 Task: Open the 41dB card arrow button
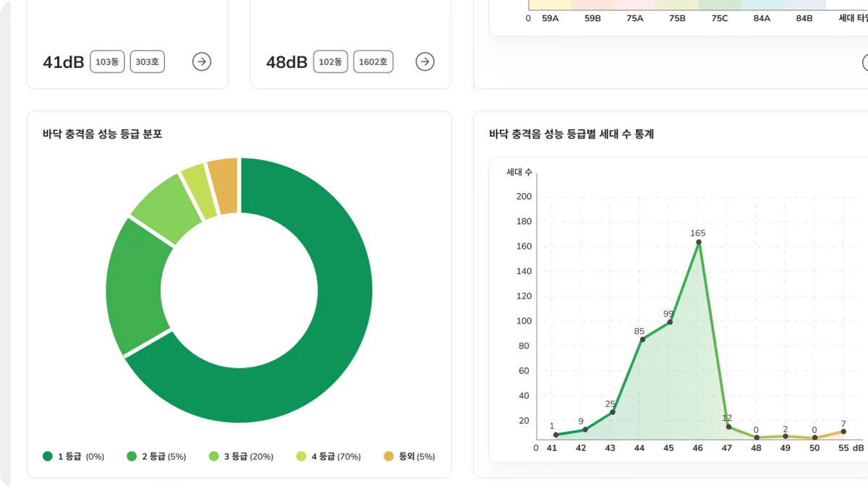tap(202, 62)
